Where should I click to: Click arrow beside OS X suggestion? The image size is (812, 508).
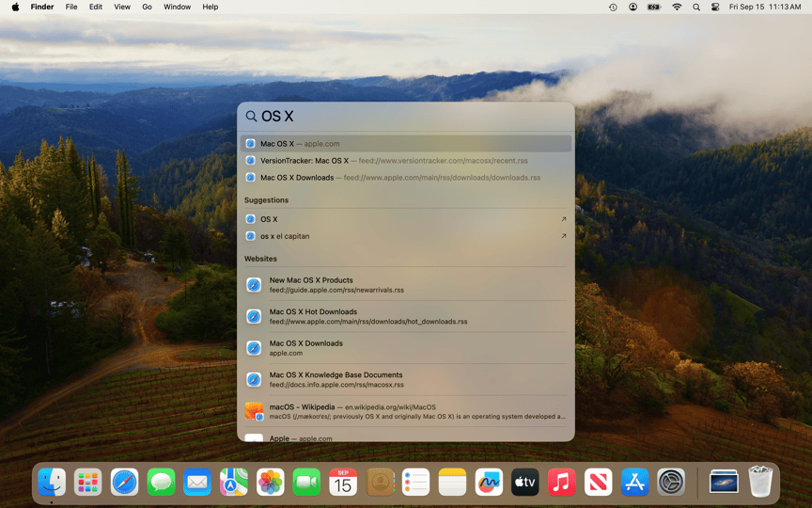[564, 219]
